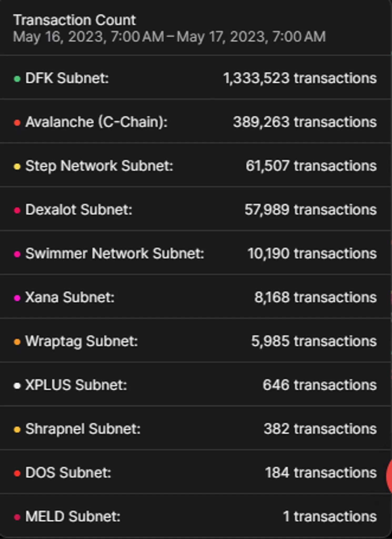Click the red-orange dot beside Avalanche (C-Chain)
The width and height of the screenshot is (392, 539).
click(x=17, y=123)
